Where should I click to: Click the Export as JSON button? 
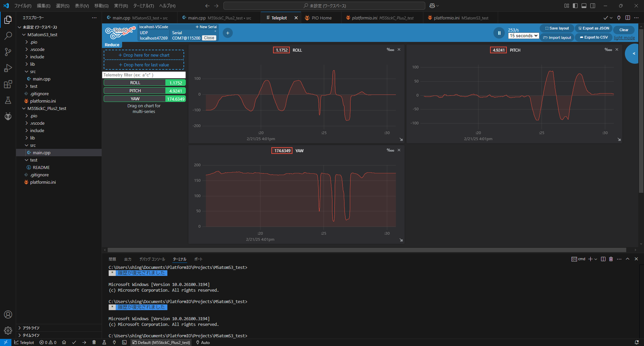(x=594, y=28)
